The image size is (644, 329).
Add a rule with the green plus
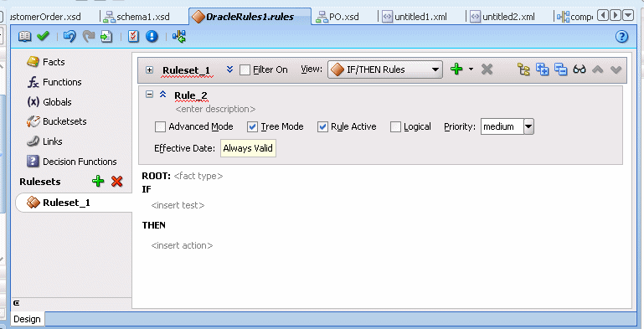(x=456, y=69)
